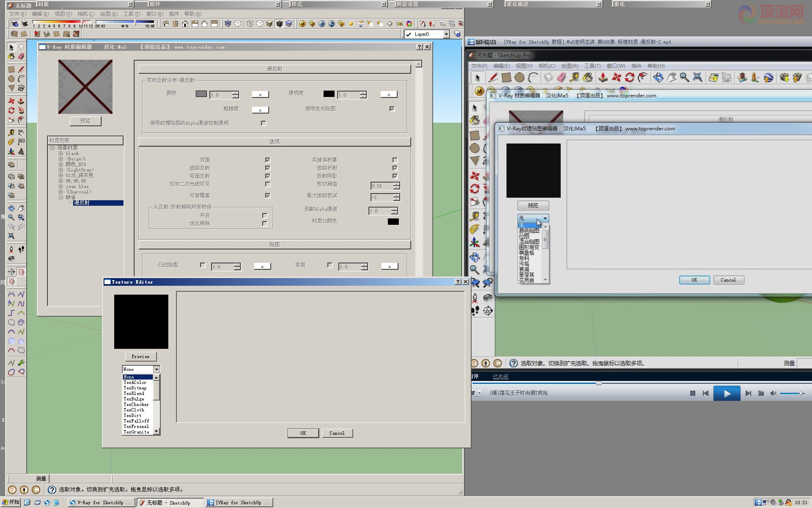Click the Google Earth globe icon in video

tap(768, 77)
